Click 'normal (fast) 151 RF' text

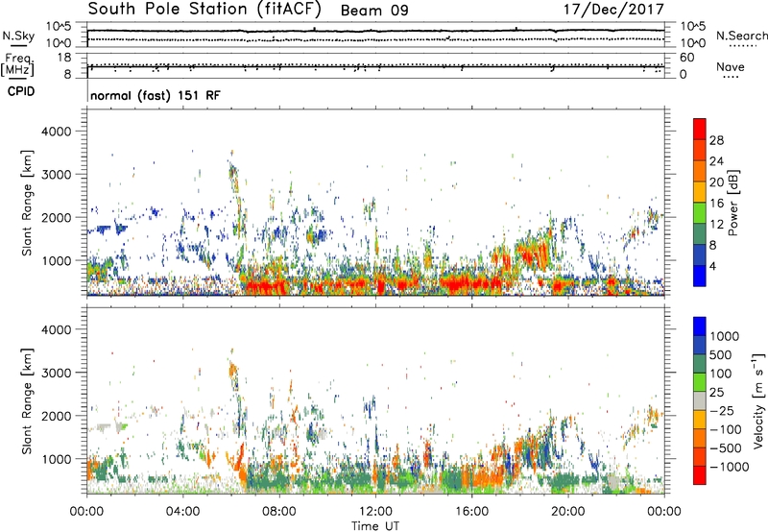pos(156,95)
